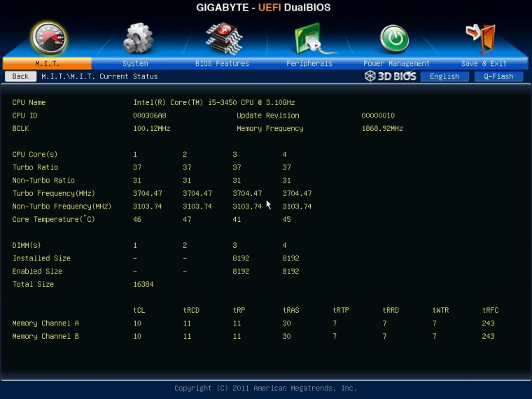
Task: Select the Save & Exit door icon
Action: click(x=481, y=38)
